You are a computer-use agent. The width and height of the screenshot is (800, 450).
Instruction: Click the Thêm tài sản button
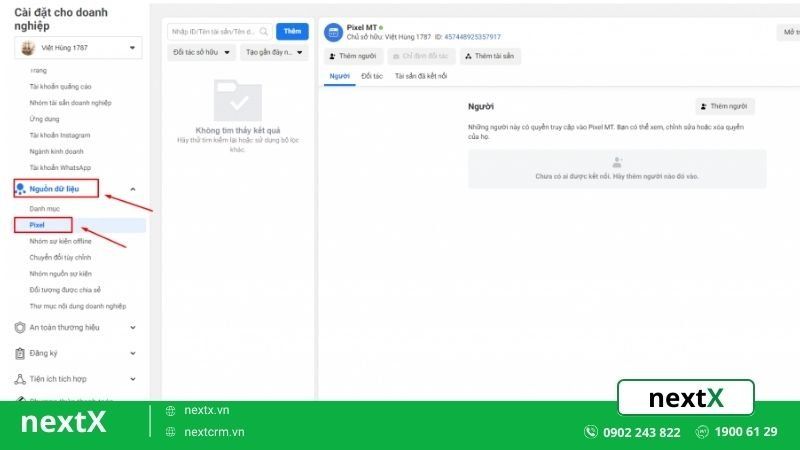[x=490, y=57]
